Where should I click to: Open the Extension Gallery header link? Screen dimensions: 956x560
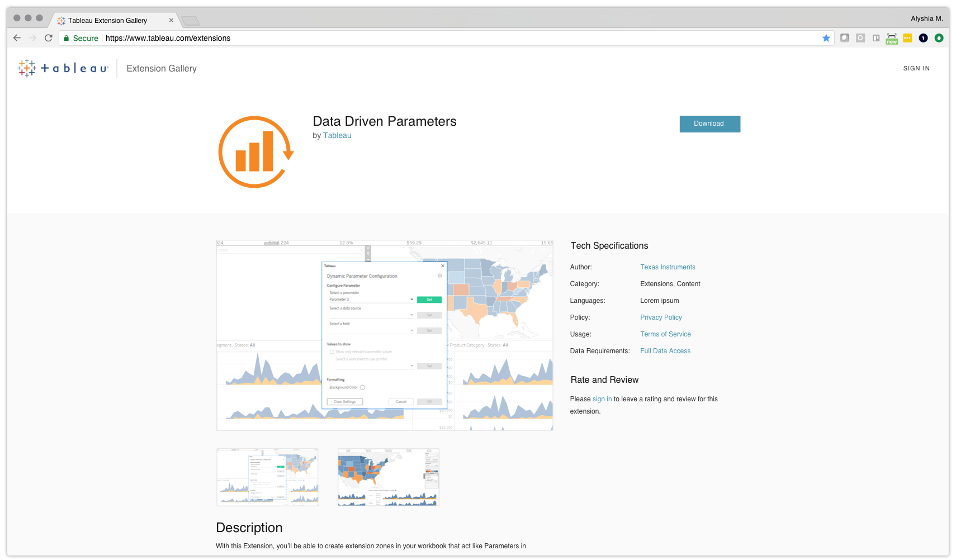coord(162,68)
